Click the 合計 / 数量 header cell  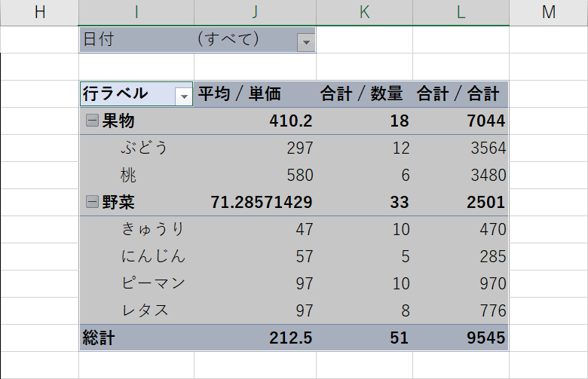tap(364, 94)
